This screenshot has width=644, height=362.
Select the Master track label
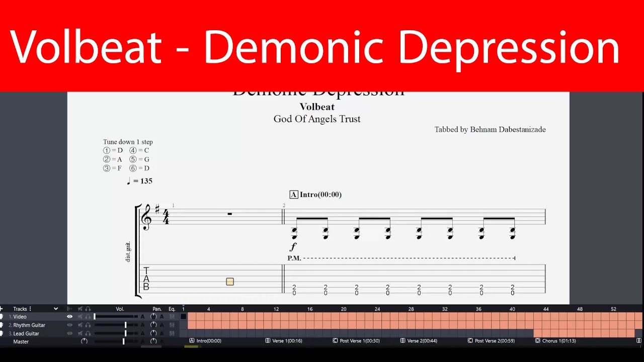21,341
